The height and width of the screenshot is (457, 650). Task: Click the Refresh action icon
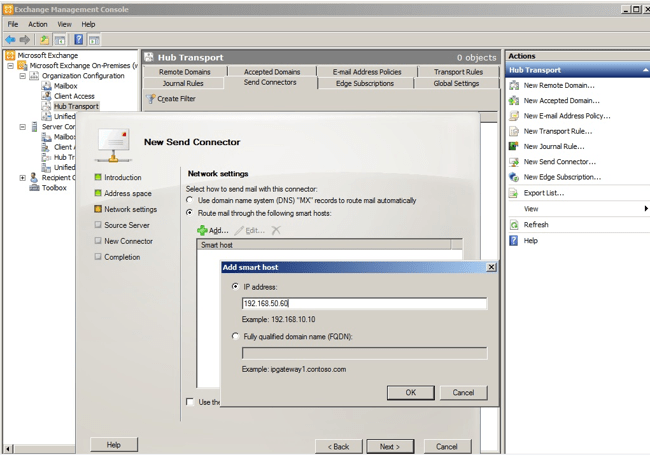point(514,225)
